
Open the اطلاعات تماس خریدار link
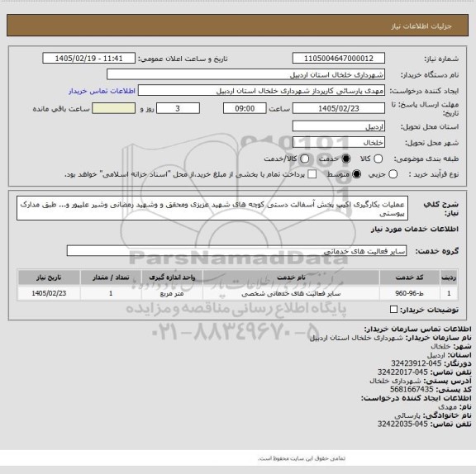(102, 91)
